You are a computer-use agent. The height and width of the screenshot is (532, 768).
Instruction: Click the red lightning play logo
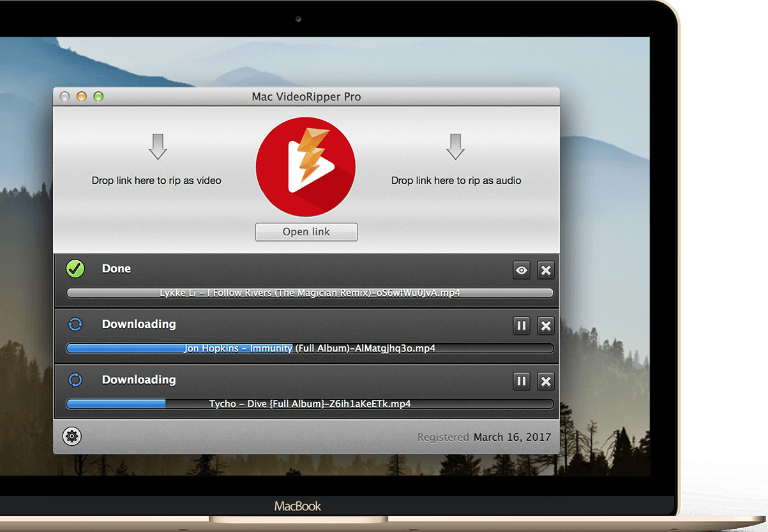tap(306, 166)
